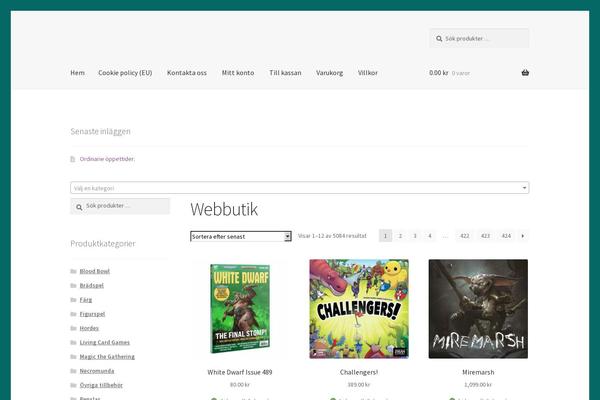Viewport: 600px width, 400px height.
Task: Open the Hordes category
Action: (x=89, y=328)
